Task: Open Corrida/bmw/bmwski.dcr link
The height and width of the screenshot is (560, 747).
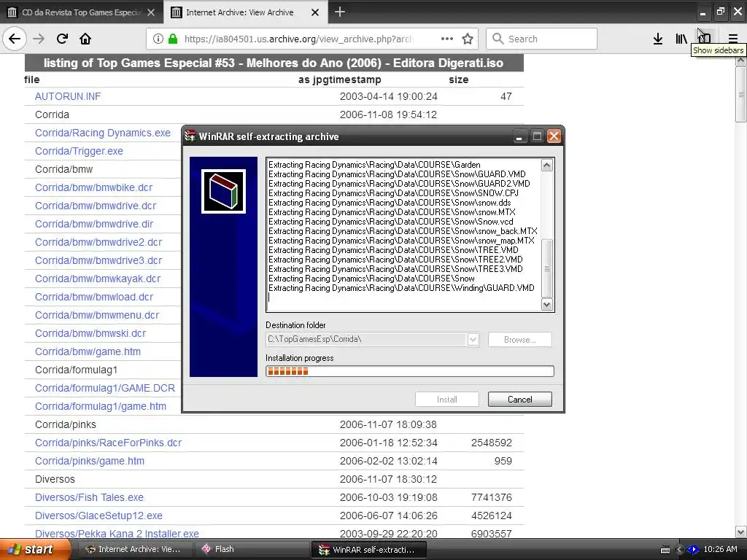Action: [x=90, y=333]
